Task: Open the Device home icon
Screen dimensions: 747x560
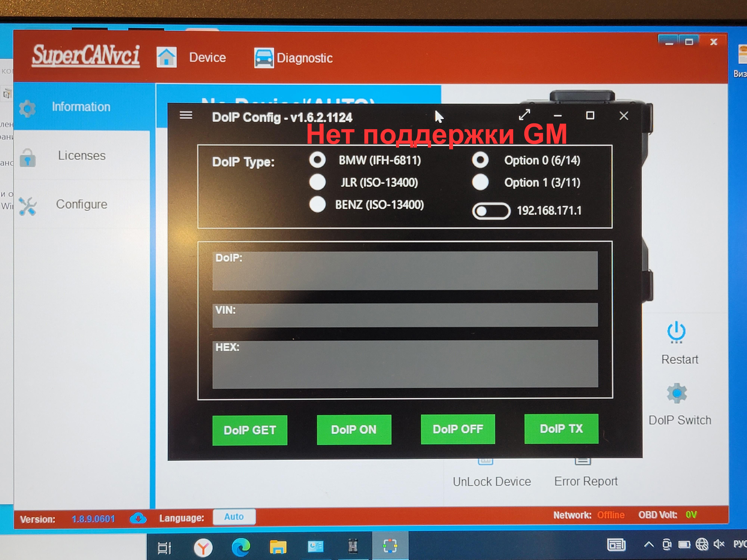Action: [166, 57]
